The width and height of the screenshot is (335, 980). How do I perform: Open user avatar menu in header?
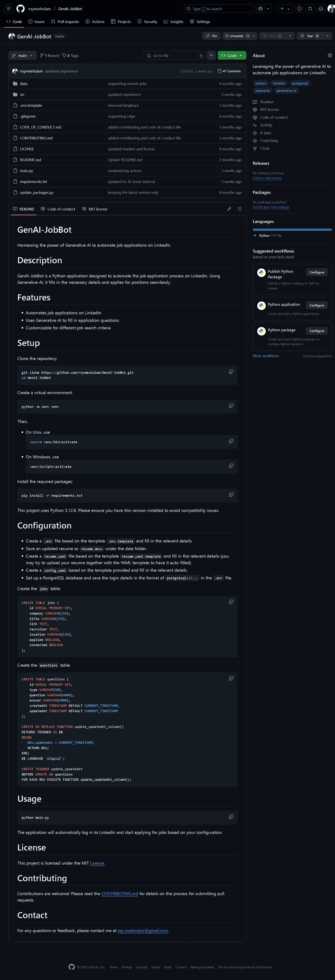click(x=331, y=8)
